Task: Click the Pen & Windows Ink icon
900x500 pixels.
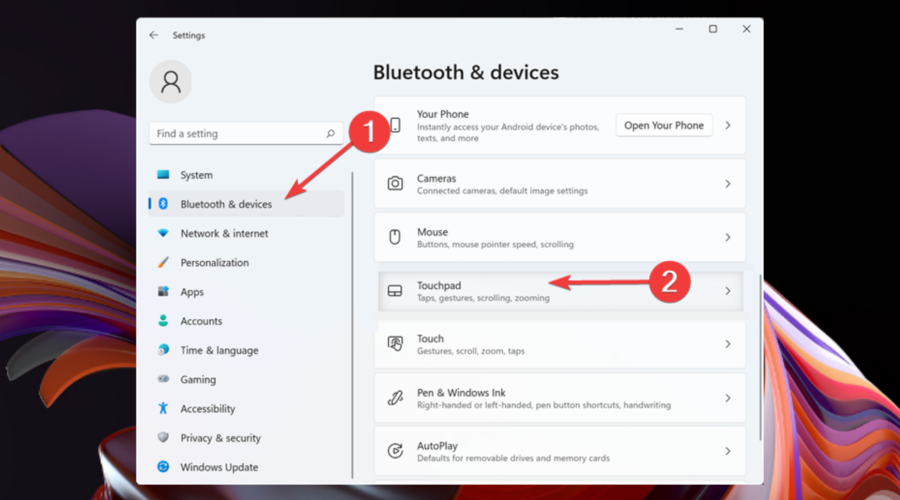Action: (x=395, y=398)
